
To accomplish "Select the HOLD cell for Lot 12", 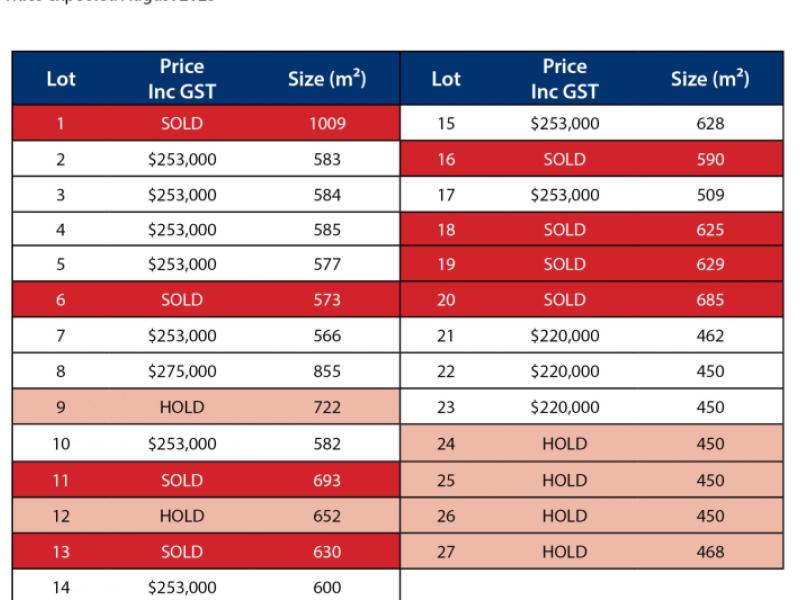I will coord(181,516).
